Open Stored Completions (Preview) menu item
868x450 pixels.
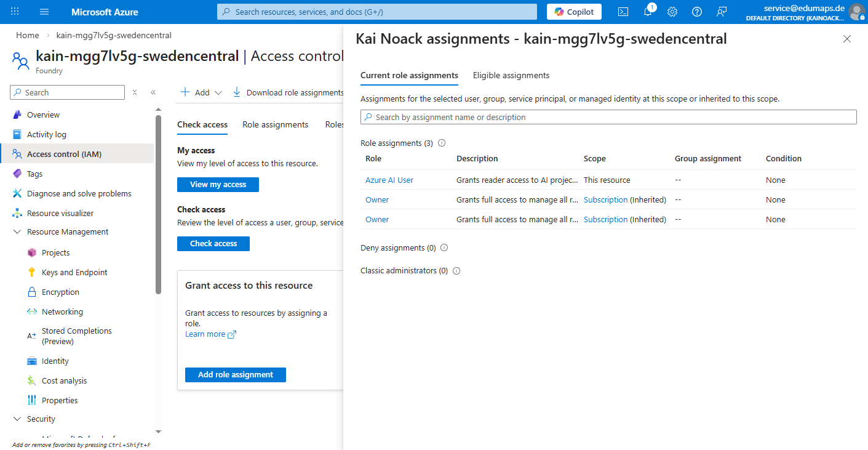coord(77,336)
